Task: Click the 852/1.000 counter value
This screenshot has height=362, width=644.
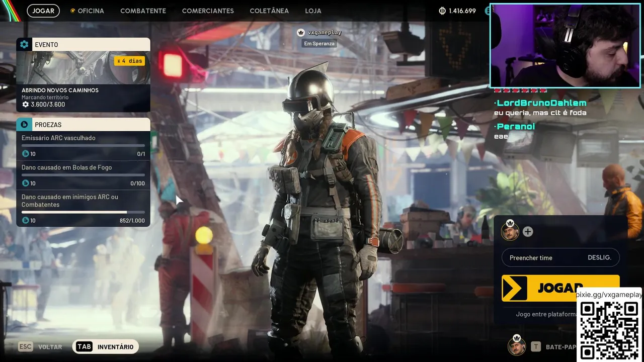Action: point(132,221)
